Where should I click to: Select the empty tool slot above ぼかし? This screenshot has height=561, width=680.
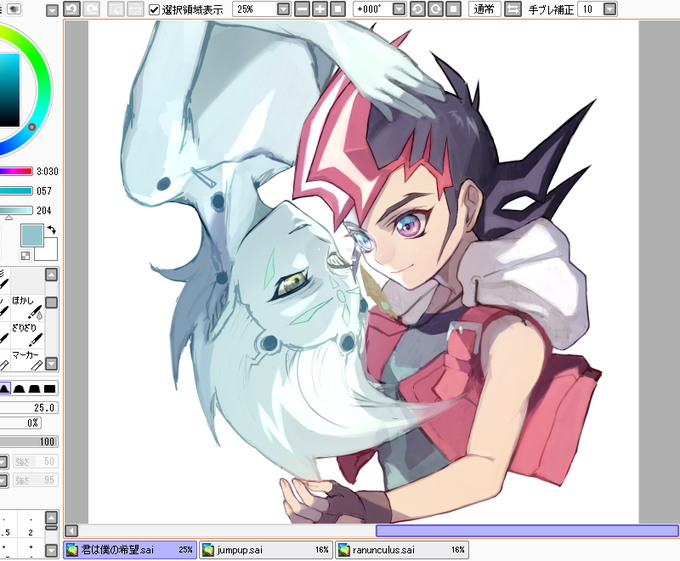(27, 280)
